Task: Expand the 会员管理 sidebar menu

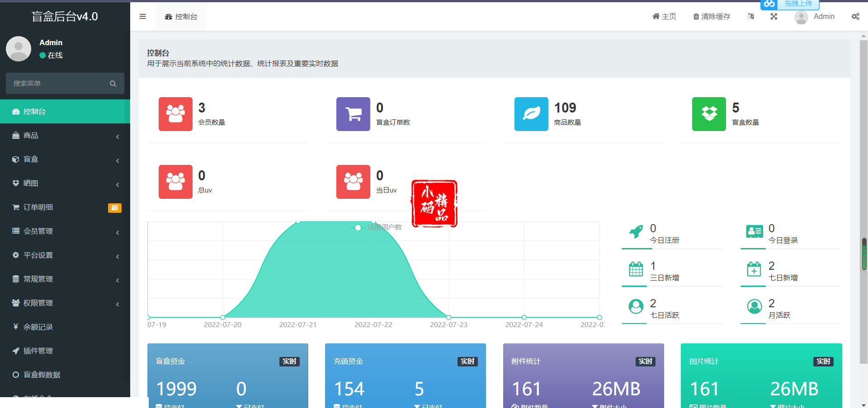Action: click(x=65, y=231)
